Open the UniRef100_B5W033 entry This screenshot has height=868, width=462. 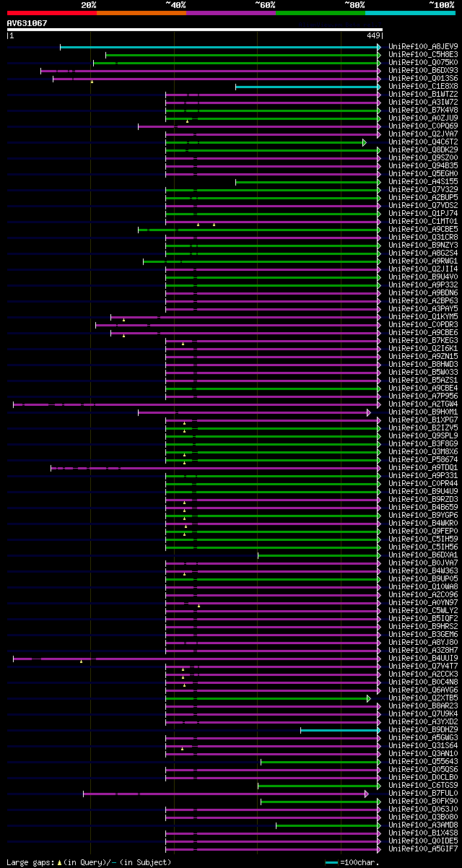pos(423,373)
